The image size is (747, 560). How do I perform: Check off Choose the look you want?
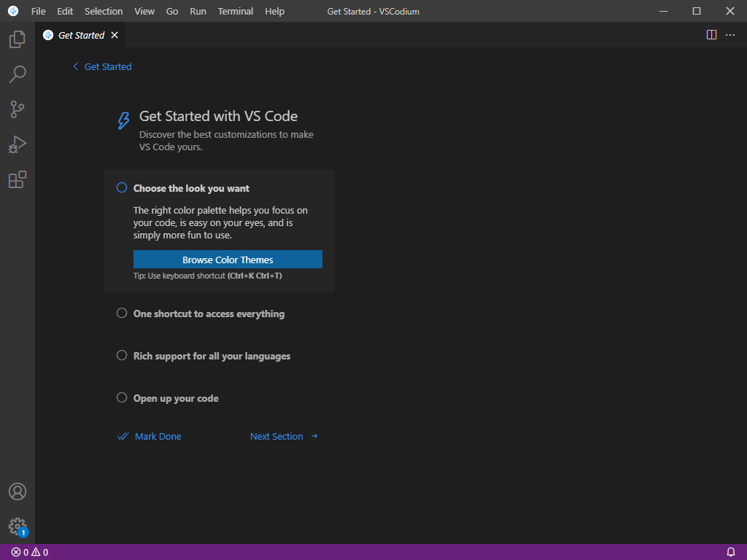pyautogui.click(x=122, y=187)
